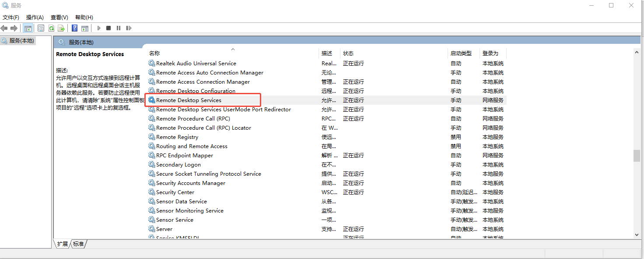Go forward with the toolbar forward arrow
Screen dimensions: 644x259
click(x=14, y=28)
